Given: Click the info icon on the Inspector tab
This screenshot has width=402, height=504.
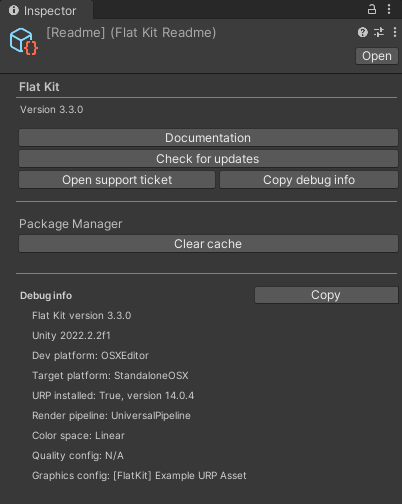Looking at the screenshot, I should point(14,11).
